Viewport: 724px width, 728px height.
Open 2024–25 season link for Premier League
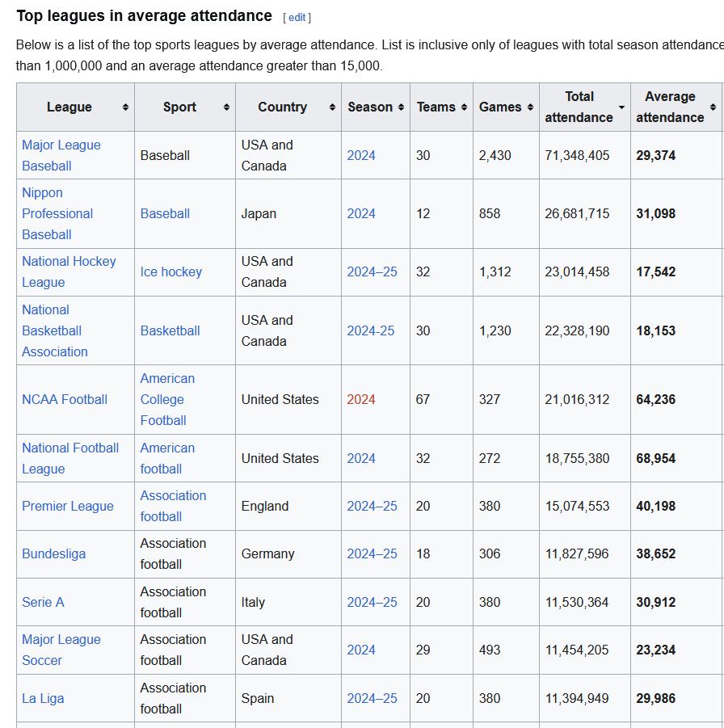[372, 506]
